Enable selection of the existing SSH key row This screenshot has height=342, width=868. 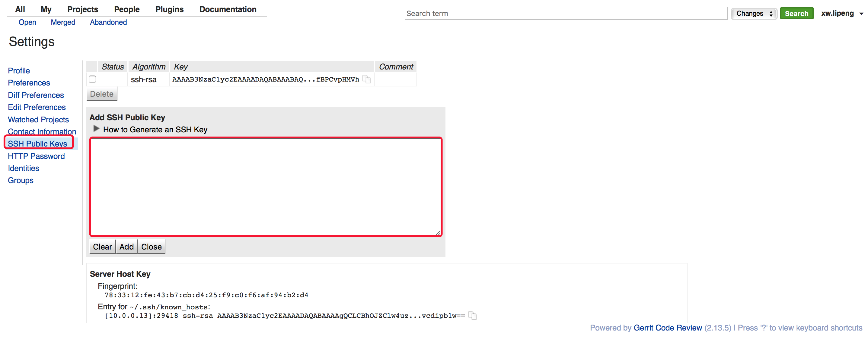click(92, 79)
